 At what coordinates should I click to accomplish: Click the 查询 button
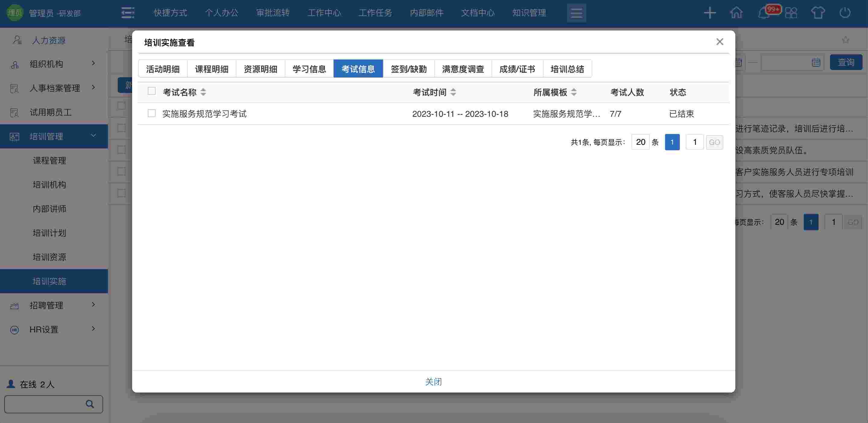click(846, 62)
